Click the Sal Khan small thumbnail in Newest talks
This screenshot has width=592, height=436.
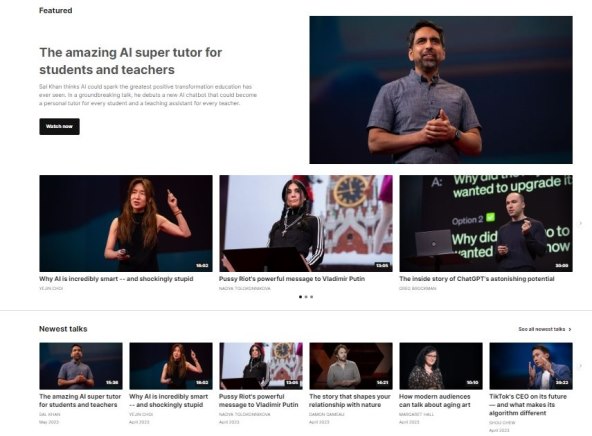point(81,366)
